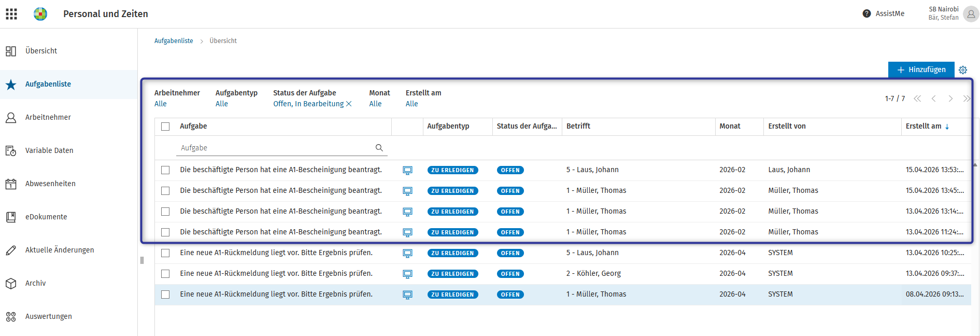Open the AssistMe help icon

pos(867,13)
